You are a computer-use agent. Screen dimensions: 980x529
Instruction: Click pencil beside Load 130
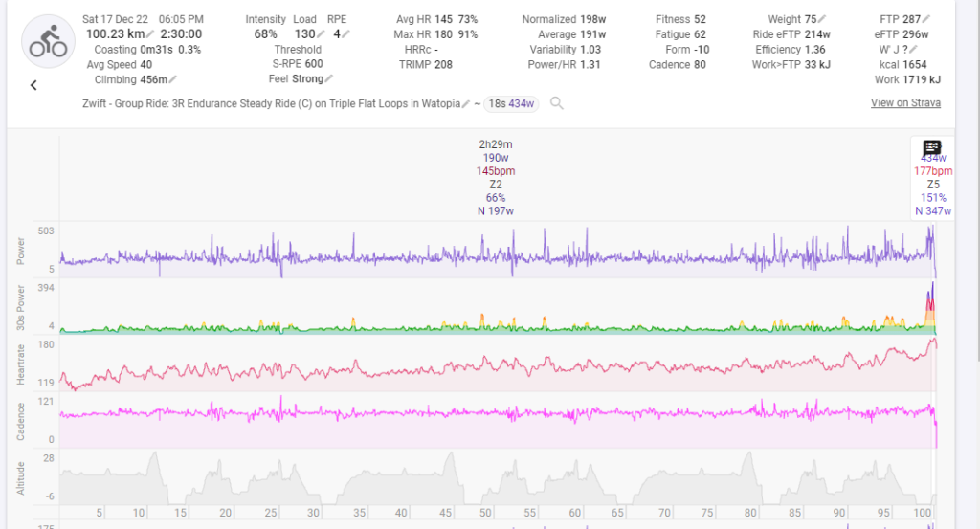(321, 34)
